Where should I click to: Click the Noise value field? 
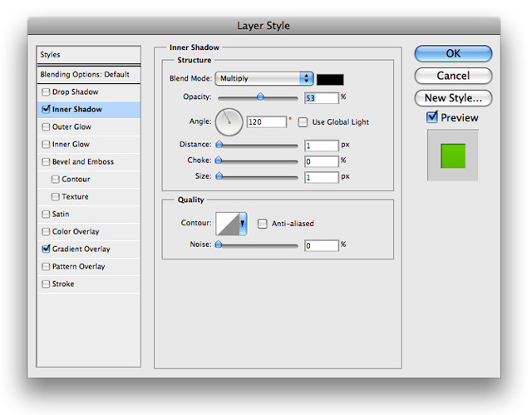tap(322, 245)
